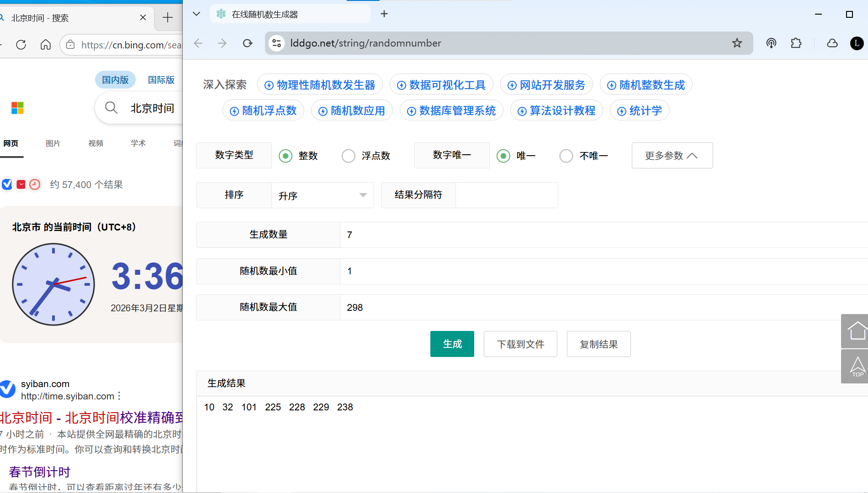
Task: Open 算法设计教程 suggestion link
Action: coord(556,110)
